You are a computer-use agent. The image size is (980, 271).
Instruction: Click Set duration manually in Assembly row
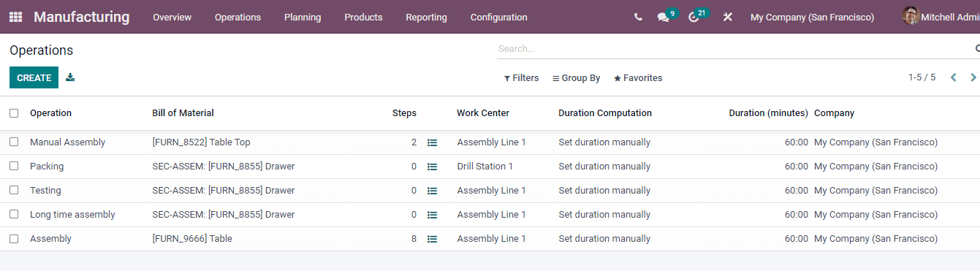[604, 239]
